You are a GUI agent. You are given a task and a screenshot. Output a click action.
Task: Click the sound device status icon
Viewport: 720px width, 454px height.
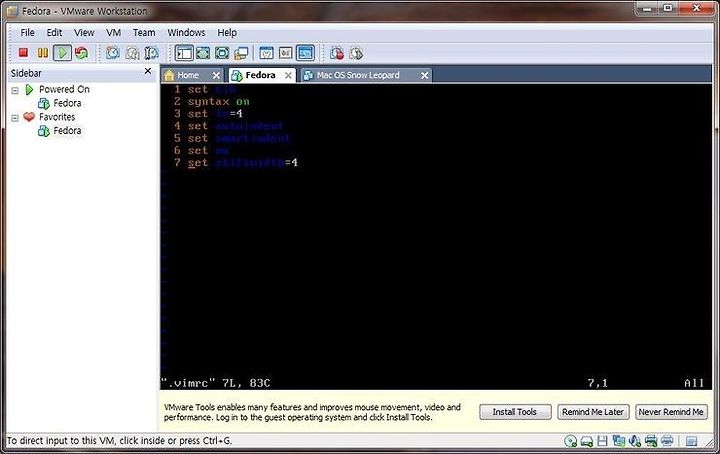(x=635, y=441)
